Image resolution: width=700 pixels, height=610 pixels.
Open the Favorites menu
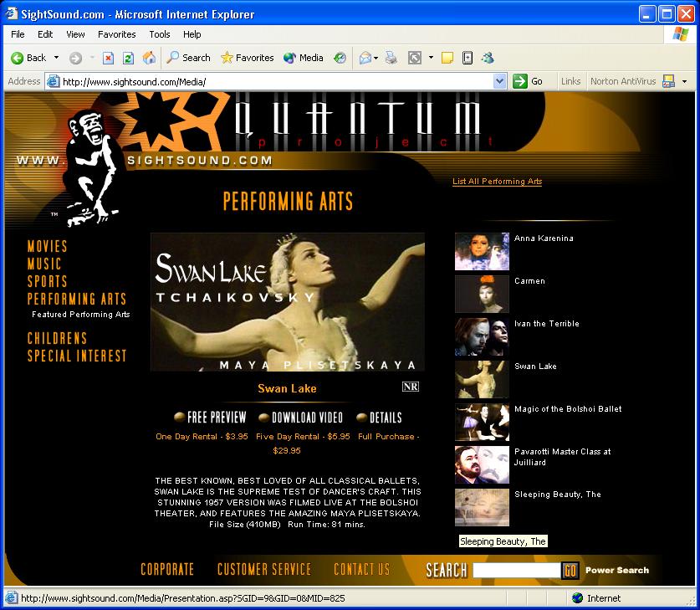tap(117, 34)
